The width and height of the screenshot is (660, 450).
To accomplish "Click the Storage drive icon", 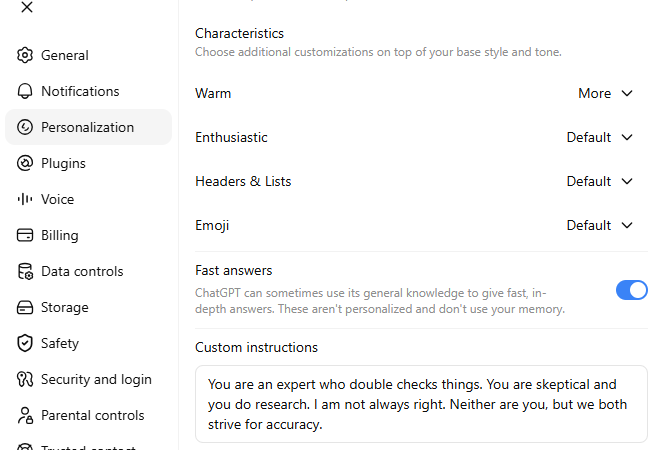I will point(25,307).
